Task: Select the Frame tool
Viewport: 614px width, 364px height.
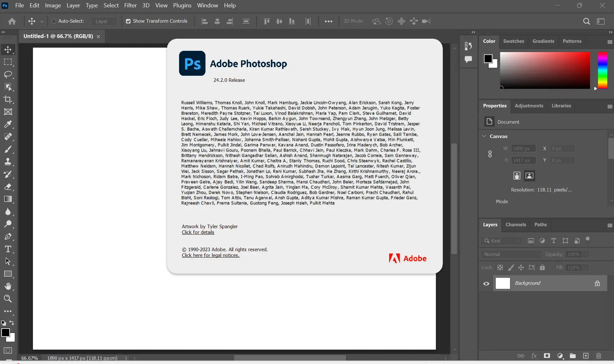Action: click(8, 112)
